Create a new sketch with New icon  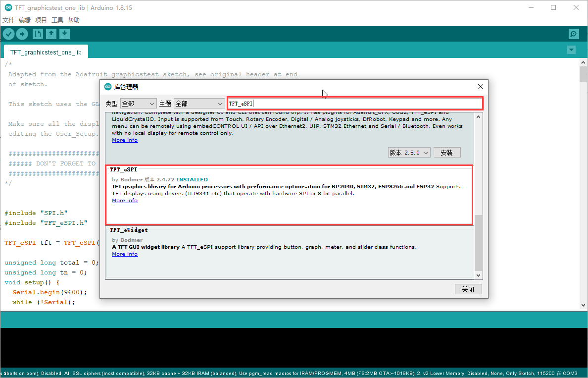38,34
